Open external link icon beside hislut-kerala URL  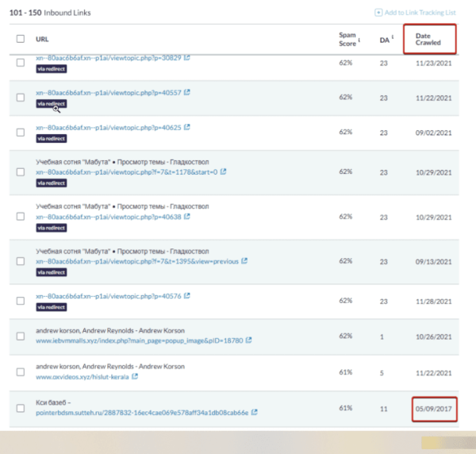click(135, 376)
